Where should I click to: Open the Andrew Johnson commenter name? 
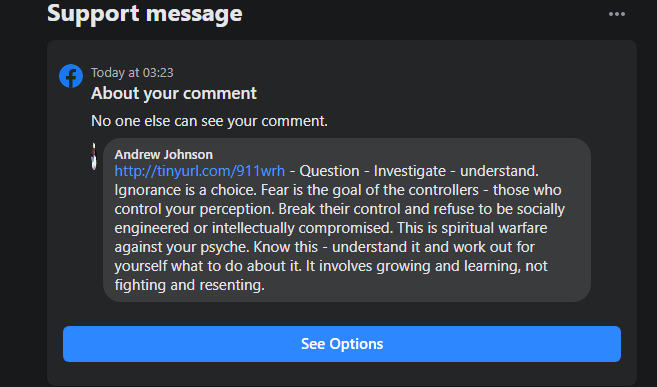pyautogui.click(x=164, y=155)
